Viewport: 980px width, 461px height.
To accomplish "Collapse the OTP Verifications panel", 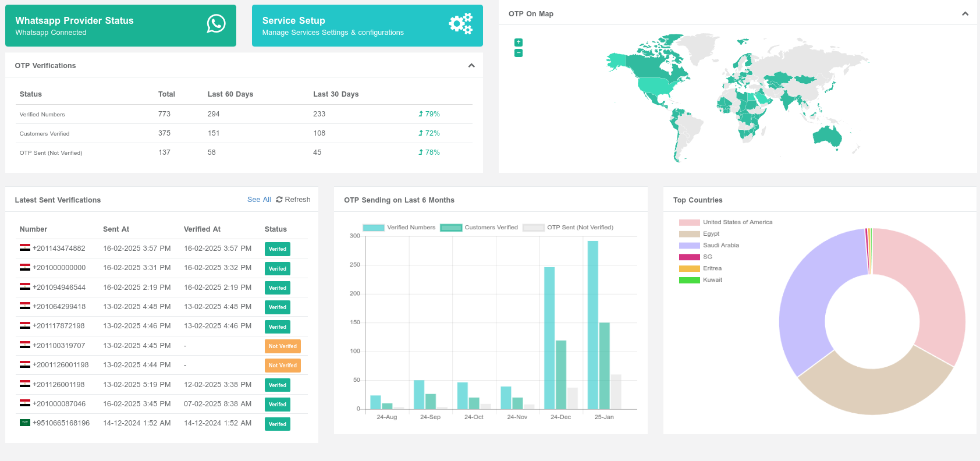I will 471,66.
